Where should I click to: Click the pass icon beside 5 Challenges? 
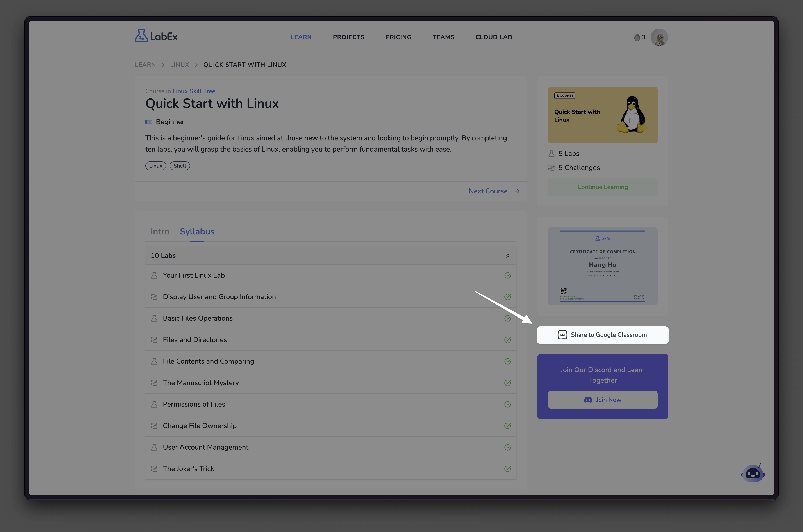(551, 168)
